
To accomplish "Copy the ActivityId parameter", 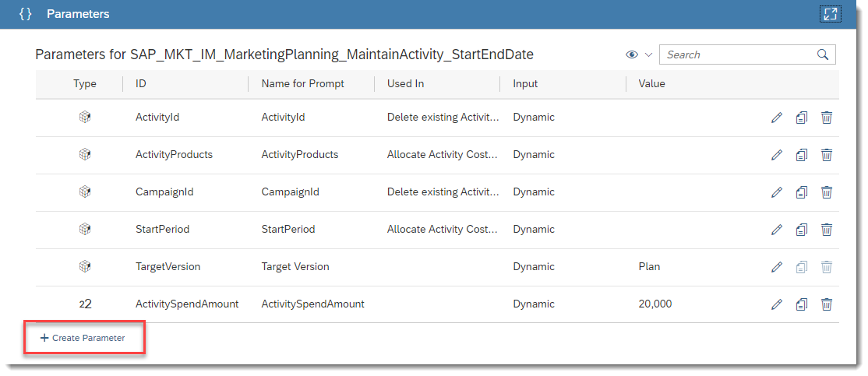I will point(802,118).
